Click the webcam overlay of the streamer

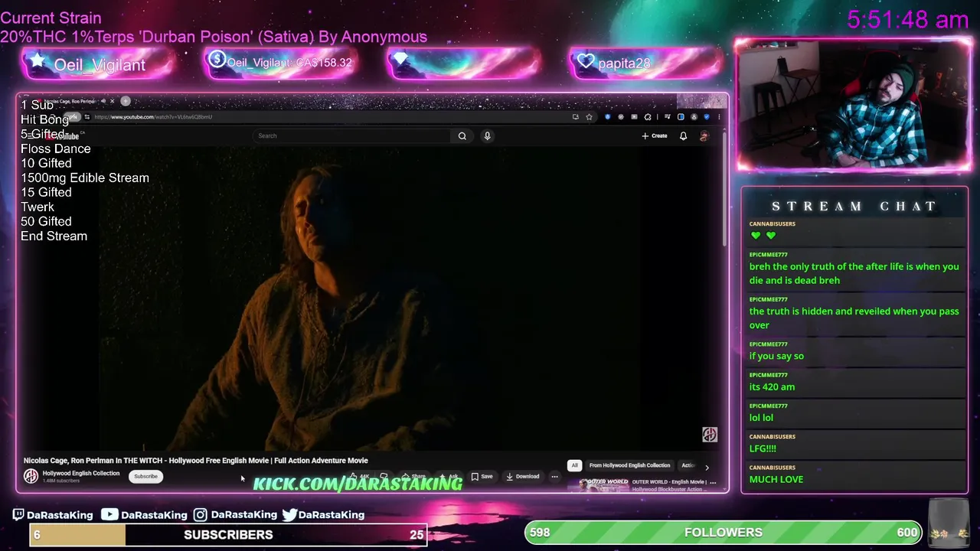tap(854, 105)
